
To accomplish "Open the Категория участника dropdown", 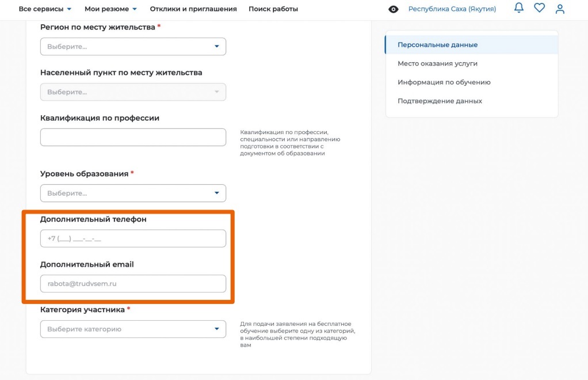I will 133,329.
